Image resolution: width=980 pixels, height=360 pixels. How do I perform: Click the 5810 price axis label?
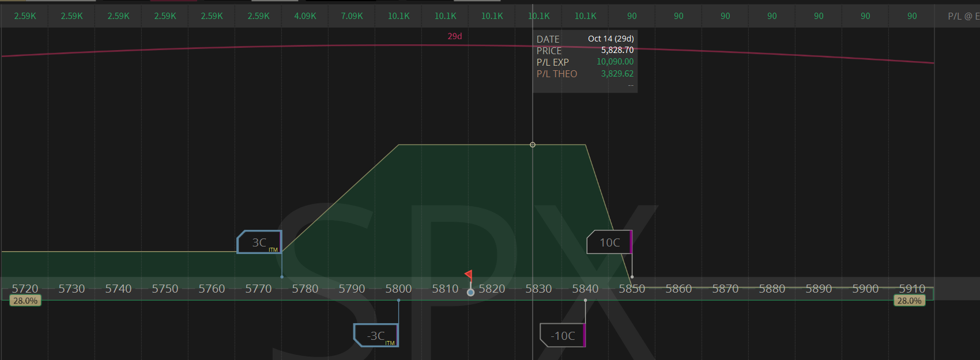pyautogui.click(x=445, y=289)
